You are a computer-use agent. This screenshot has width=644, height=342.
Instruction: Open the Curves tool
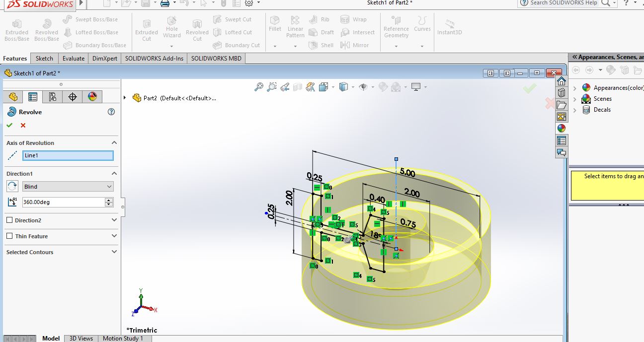pyautogui.click(x=422, y=24)
